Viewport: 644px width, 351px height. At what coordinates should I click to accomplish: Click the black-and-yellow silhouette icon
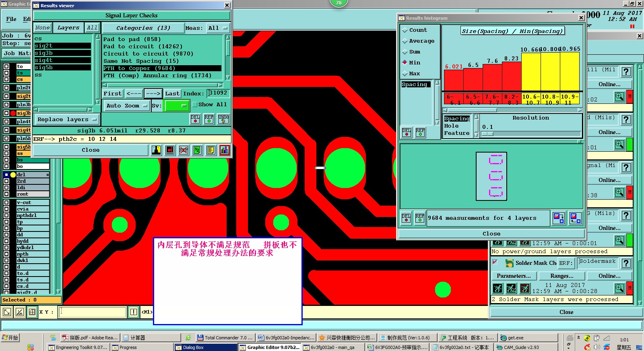pyautogui.click(x=156, y=150)
